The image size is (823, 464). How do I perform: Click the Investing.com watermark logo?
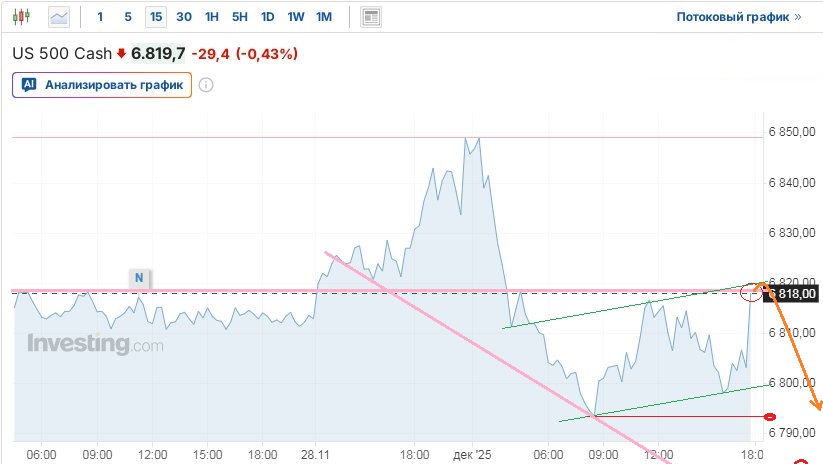tap(95, 345)
